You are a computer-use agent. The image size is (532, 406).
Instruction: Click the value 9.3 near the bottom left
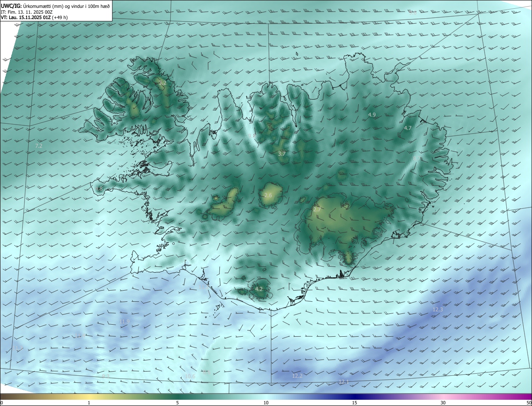click(106, 376)
